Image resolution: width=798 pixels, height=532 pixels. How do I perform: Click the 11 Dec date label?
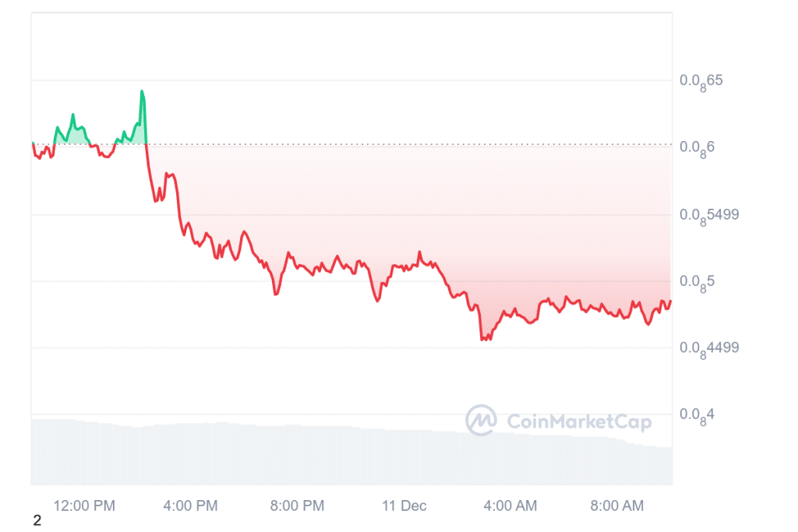(404, 506)
